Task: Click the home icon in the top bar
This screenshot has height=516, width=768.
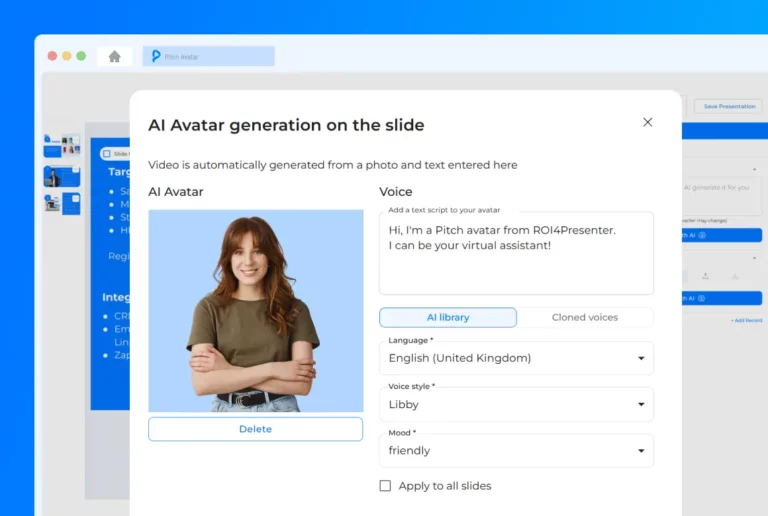Action: tap(114, 56)
